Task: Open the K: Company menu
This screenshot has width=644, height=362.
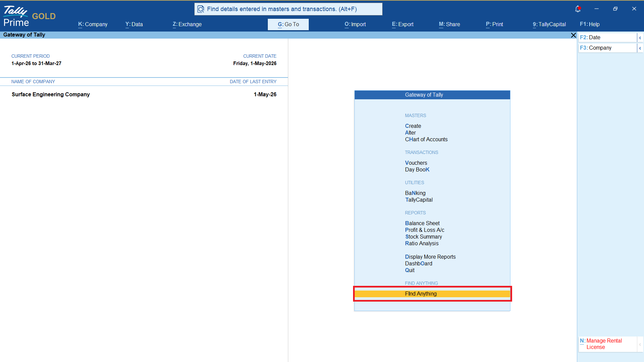Action: (93, 24)
